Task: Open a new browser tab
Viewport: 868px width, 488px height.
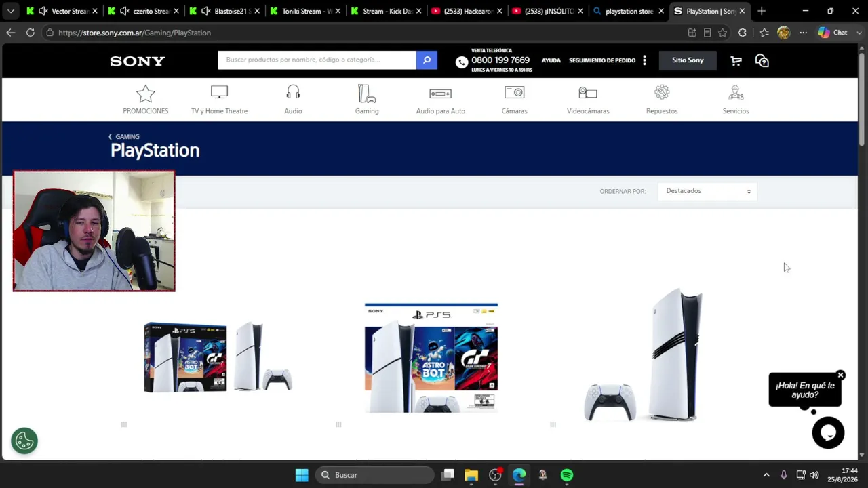Action: [x=762, y=11]
